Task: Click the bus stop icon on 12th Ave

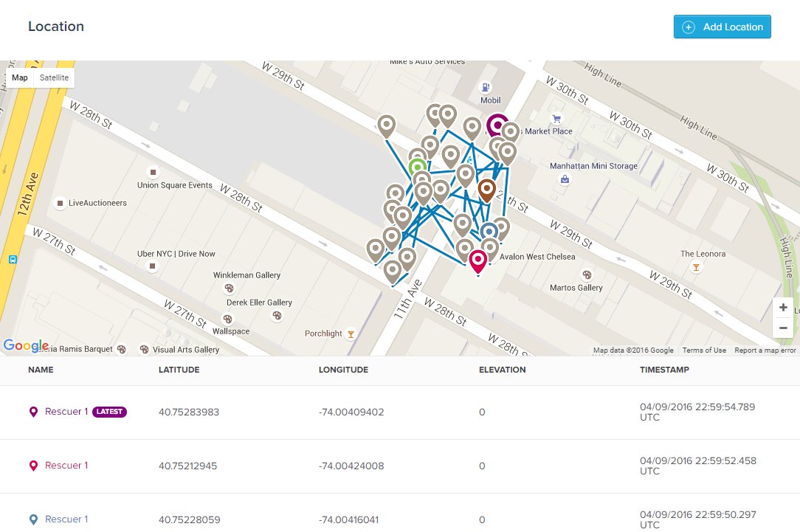Action: 13,259
